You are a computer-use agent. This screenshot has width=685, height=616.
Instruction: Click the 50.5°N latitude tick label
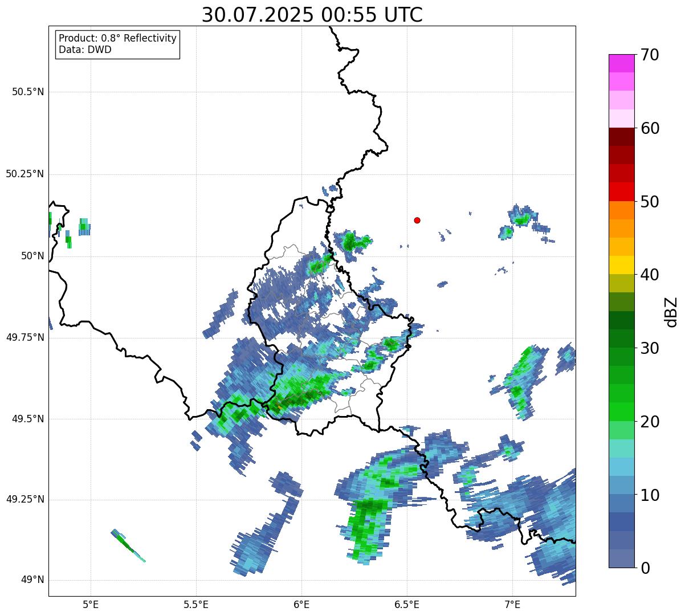28,92
